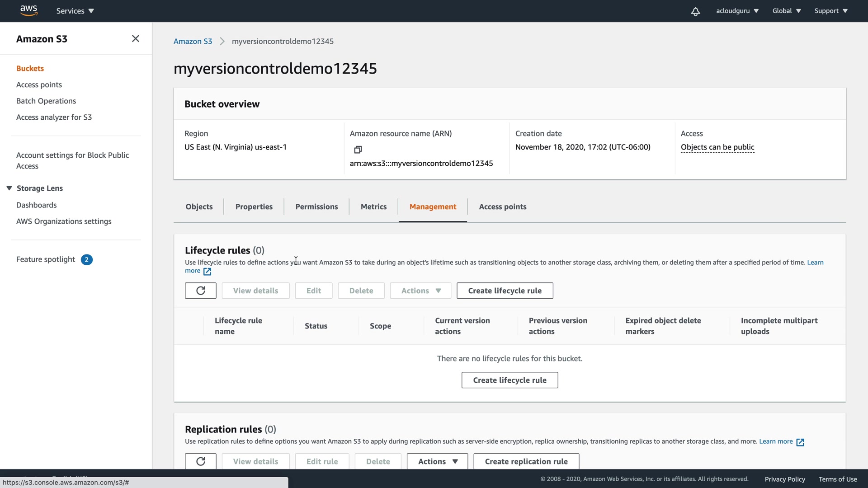This screenshot has height=488, width=868.
Task: Copy the bucket ARN with copy icon
Action: (x=358, y=150)
